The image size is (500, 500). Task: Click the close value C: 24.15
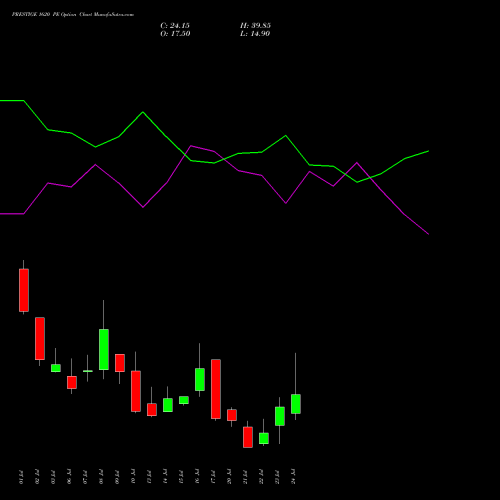[x=175, y=26]
